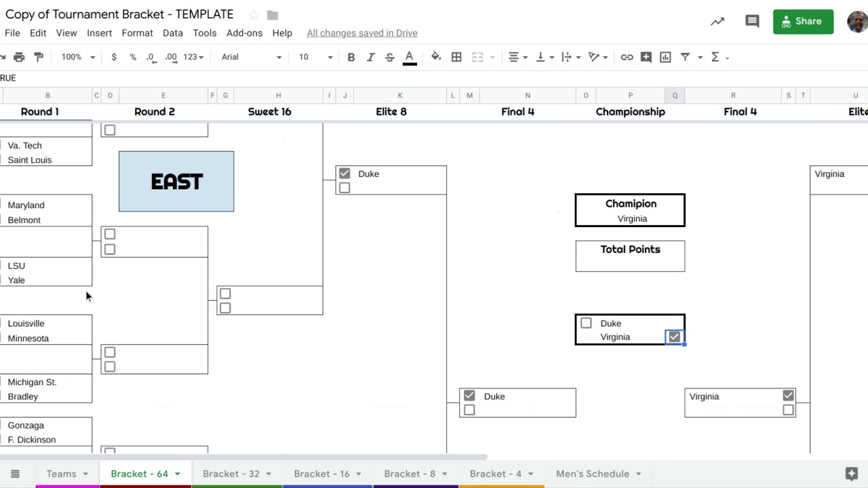The width and height of the screenshot is (868, 488).
Task: Check the empty box below Duke Elite 8
Action: [344, 188]
